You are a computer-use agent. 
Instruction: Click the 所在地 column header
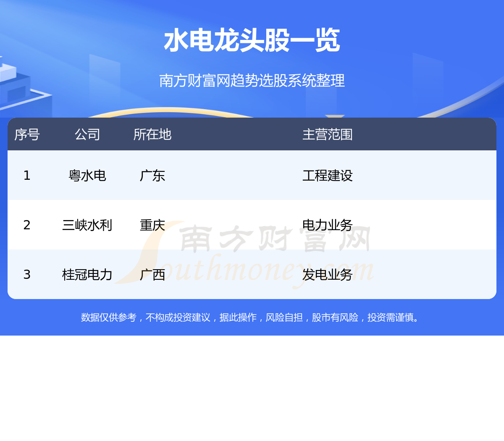point(152,134)
